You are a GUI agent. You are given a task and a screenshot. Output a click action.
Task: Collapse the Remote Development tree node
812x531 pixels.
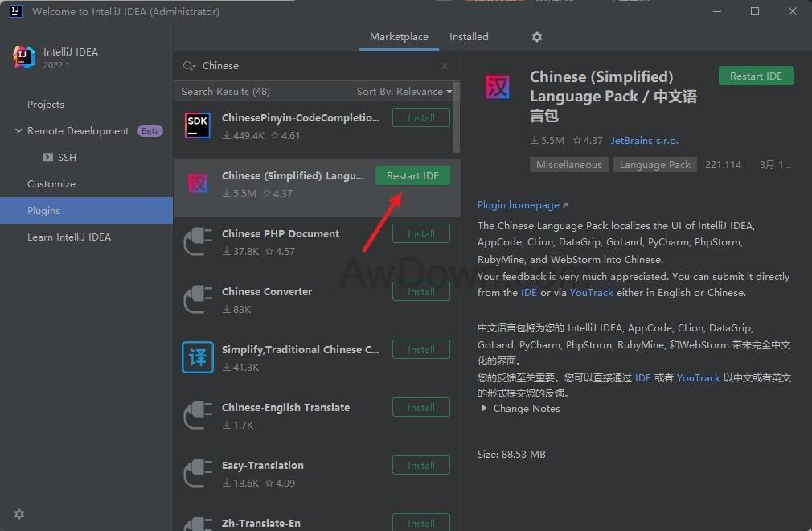point(18,131)
